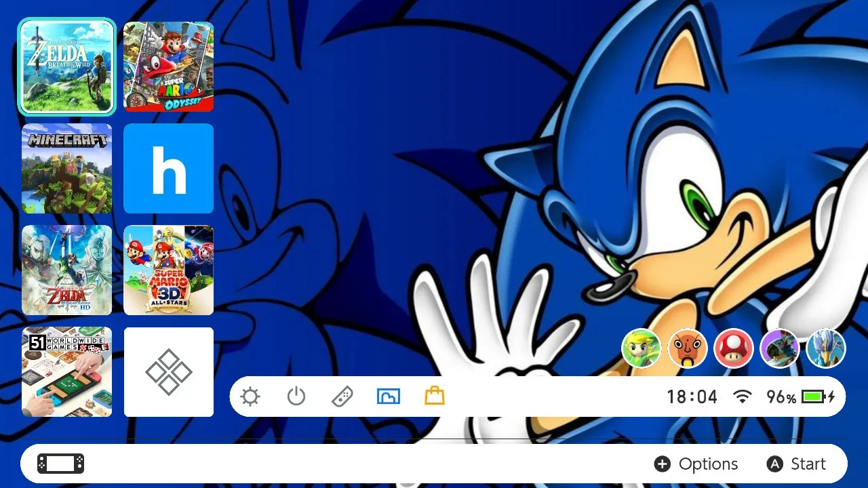Open the Controllers icon
Screen dimensions: 868x488
coord(342,396)
